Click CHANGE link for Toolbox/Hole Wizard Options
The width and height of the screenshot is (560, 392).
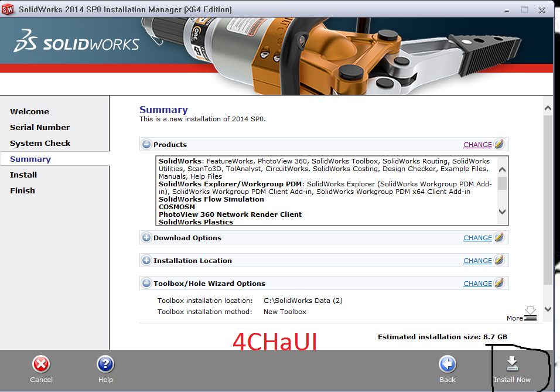(477, 284)
